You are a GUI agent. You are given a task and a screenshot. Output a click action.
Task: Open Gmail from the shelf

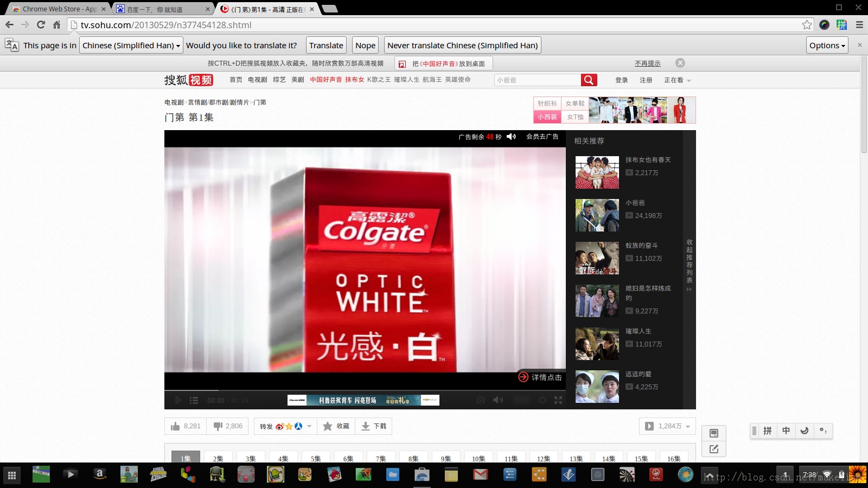(480, 475)
